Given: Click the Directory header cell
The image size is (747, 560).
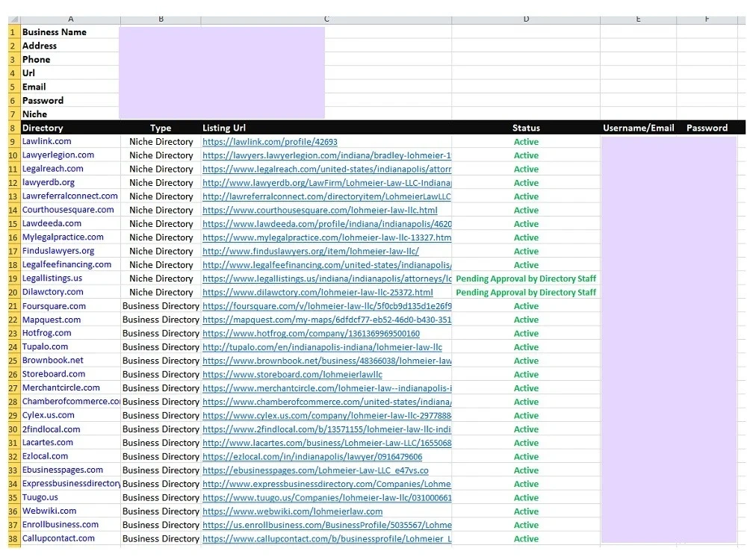Looking at the screenshot, I should coord(70,128).
